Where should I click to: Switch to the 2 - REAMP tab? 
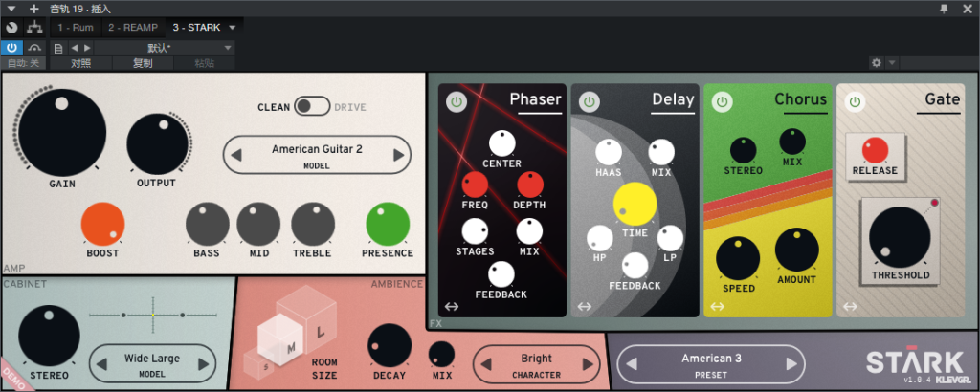pos(133,28)
